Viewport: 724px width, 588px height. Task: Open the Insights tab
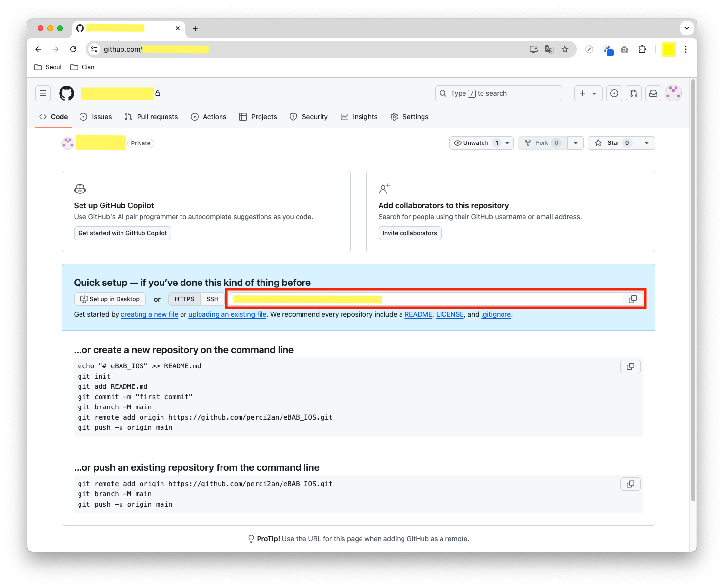point(359,117)
